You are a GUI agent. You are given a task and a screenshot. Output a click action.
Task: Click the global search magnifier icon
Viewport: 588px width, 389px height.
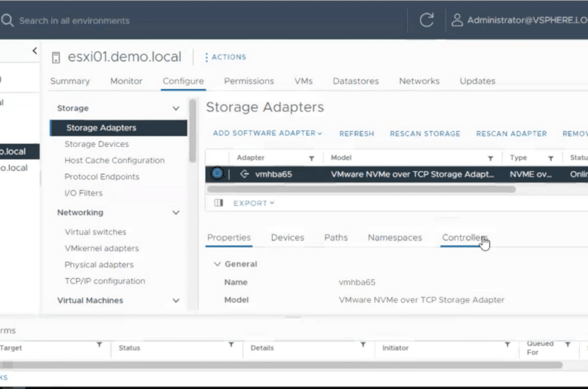[x=8, y=20]
